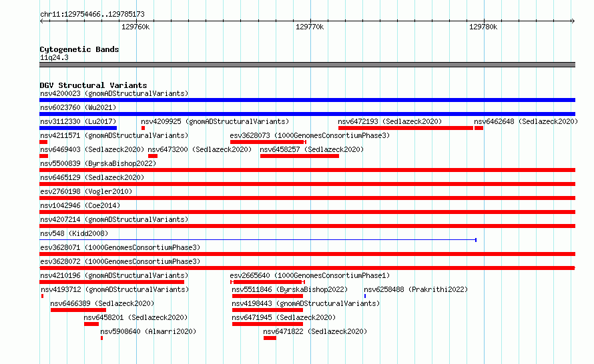Click nsv6465129 (Sedlazeck2020) label

coord(92,177)
